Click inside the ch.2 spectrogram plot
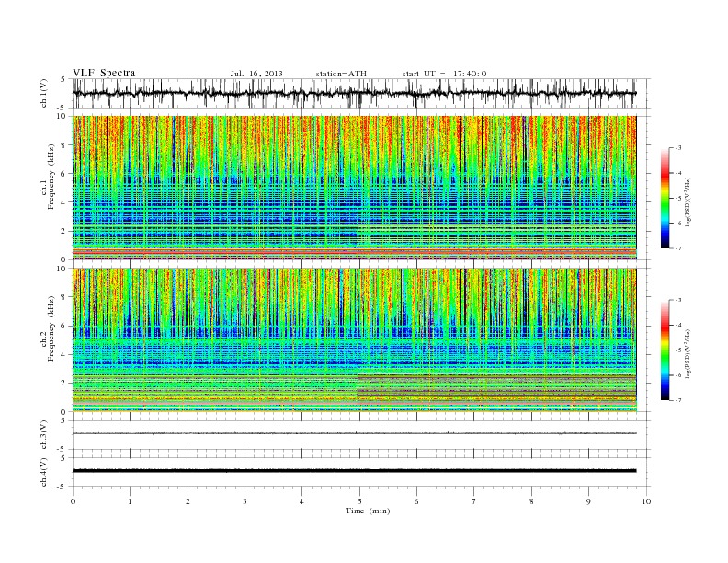728x563 pixels. [x=354, y=340]
